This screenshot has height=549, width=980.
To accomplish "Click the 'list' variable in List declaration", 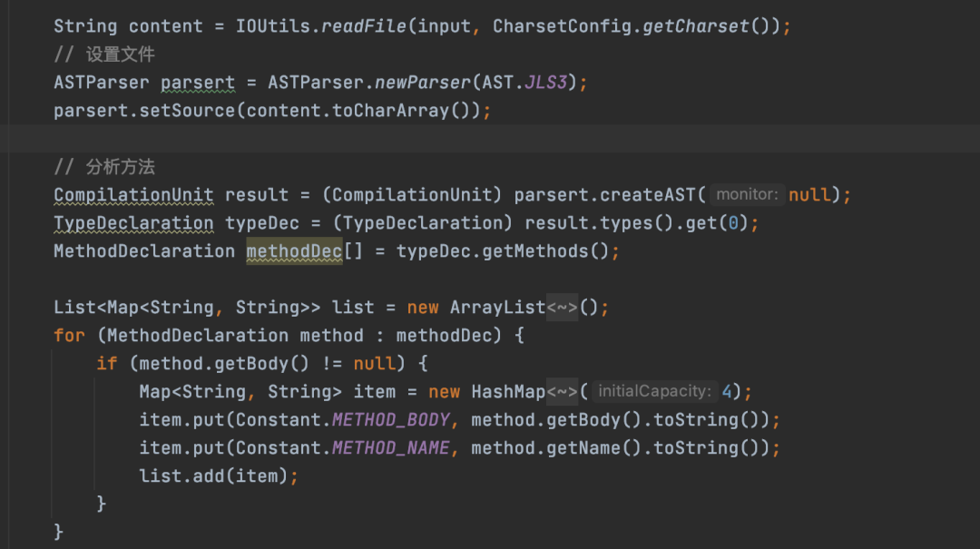I will coord(353,308).
